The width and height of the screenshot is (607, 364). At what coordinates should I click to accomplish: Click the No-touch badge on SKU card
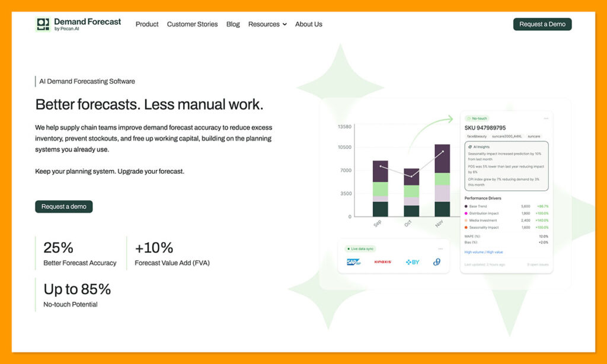tap(477, 119)
